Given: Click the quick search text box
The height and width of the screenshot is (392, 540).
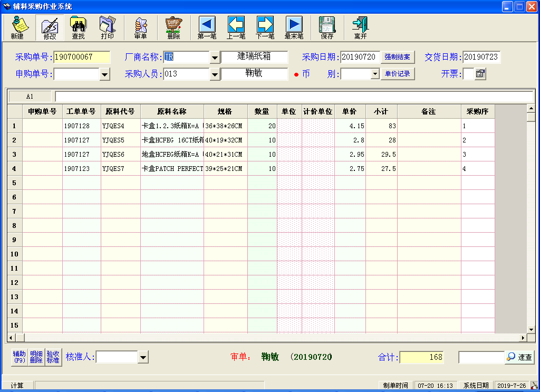Looking at the screenshot, I should pyautogui.click(x=481, y=357).
